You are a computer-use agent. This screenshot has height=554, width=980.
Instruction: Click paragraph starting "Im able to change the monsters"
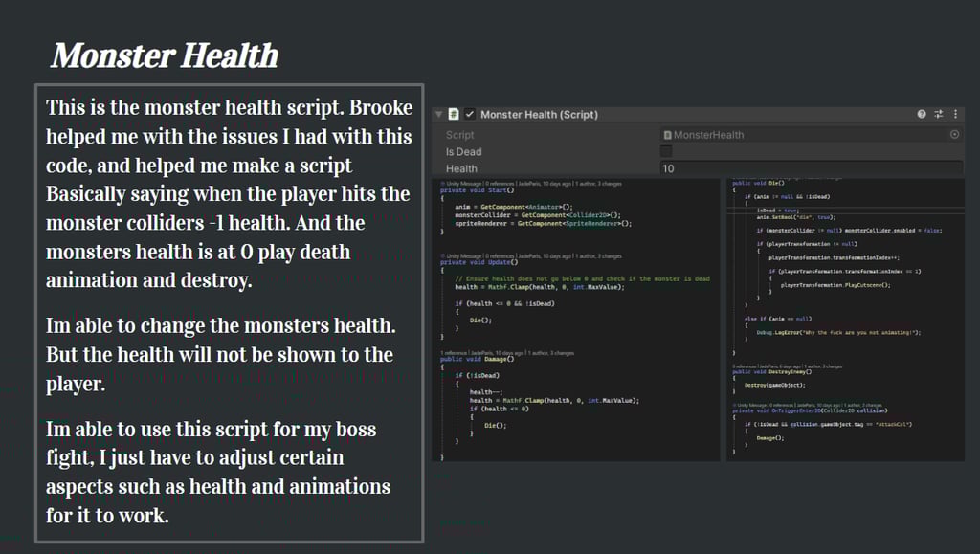point(219,355)
